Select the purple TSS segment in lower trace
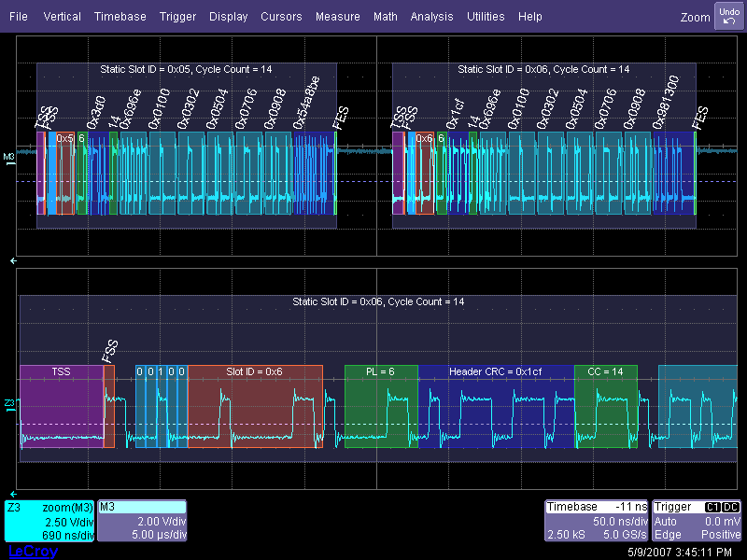This screenshot has width=747, height=560. coord(61,406)
